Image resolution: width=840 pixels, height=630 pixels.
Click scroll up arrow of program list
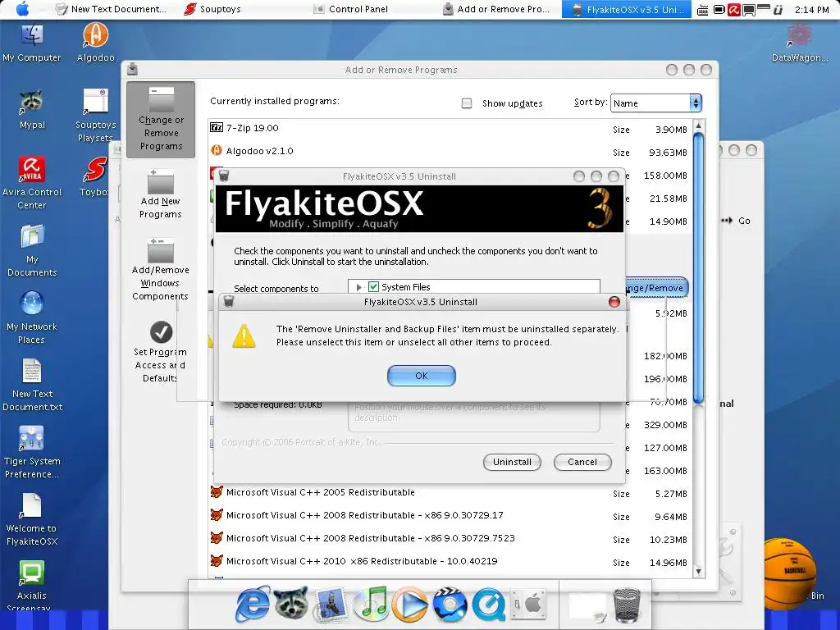698,126
